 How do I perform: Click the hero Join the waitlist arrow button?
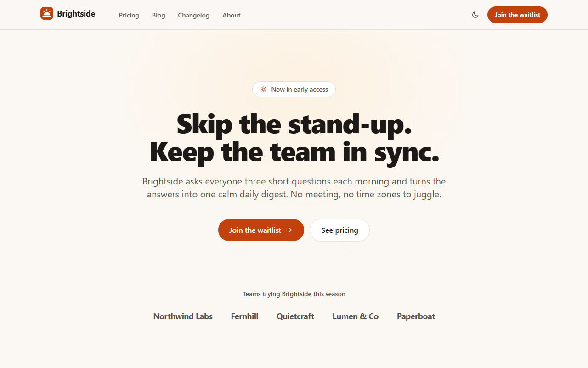(261, 230)
